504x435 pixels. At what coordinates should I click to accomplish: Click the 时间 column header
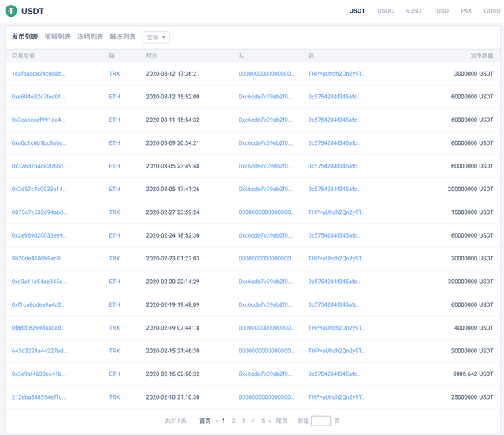pyautogui.click(x=152, y=56)
